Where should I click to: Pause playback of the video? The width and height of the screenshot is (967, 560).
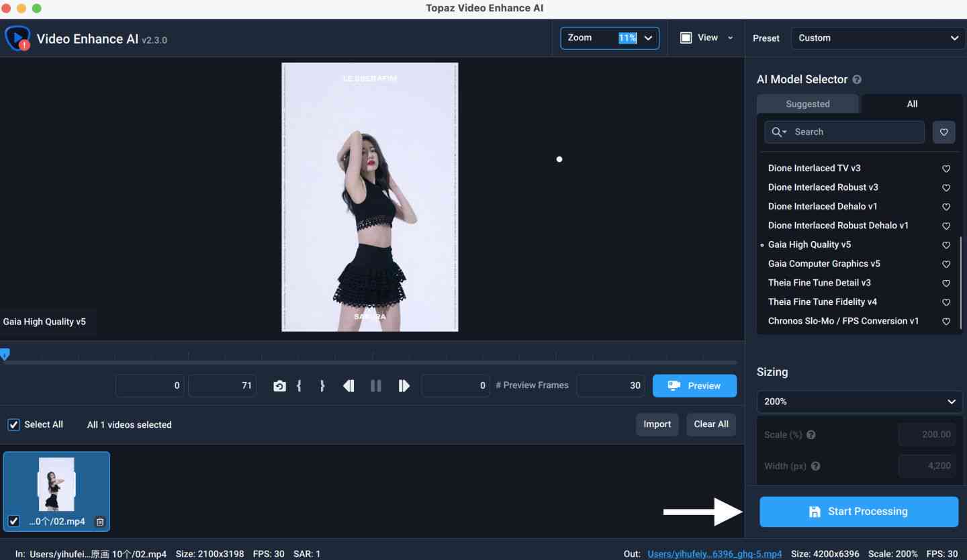376,386
